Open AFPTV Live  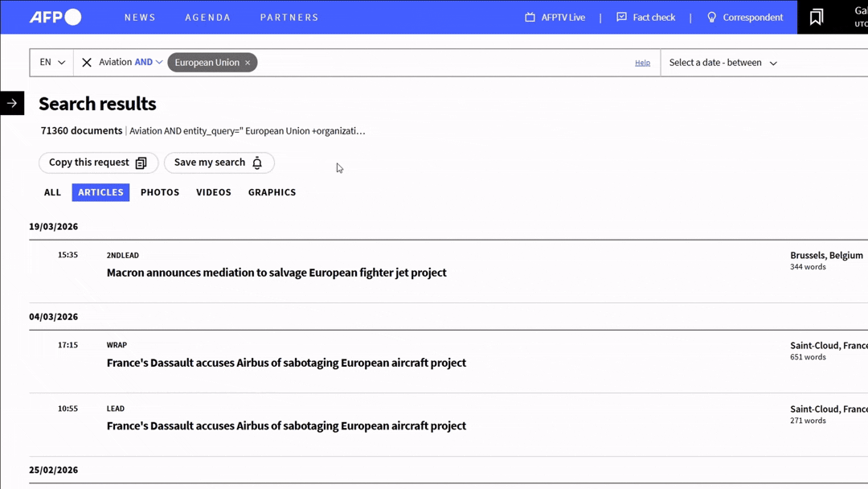point(555,17)
